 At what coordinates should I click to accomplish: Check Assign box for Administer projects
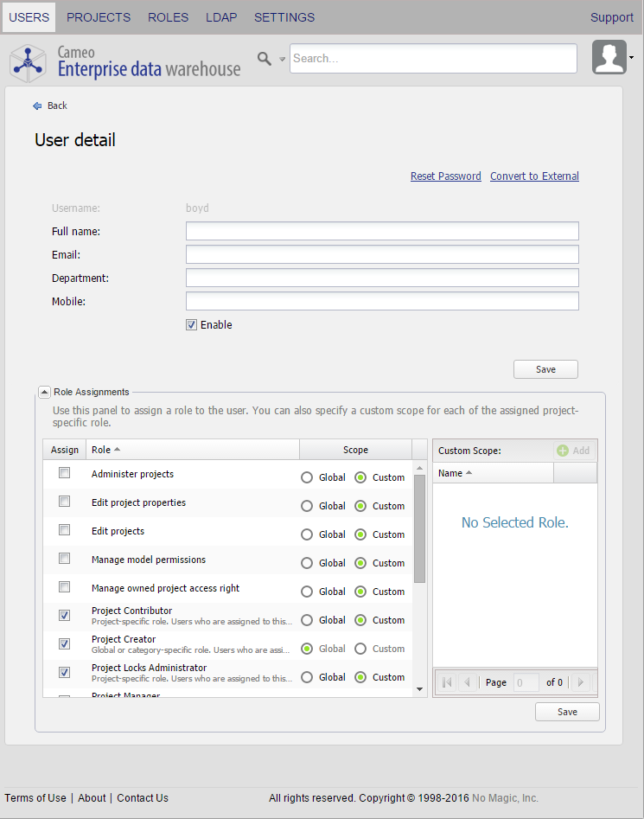click(64, 473)
